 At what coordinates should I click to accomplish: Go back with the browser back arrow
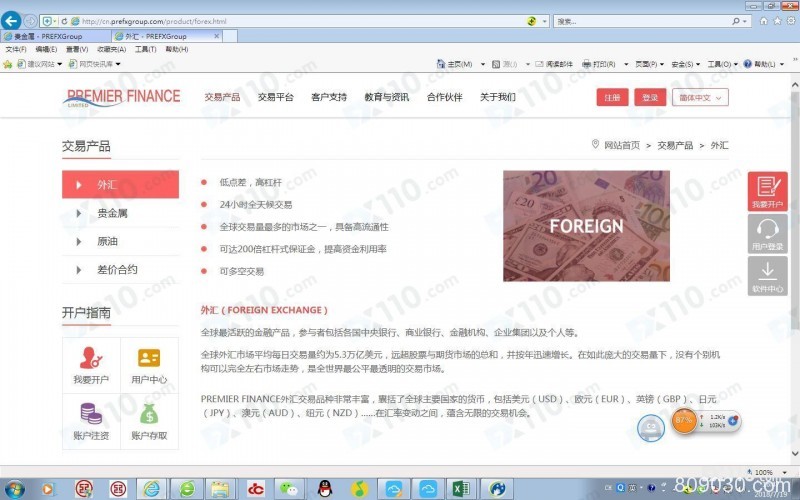point(11,21)
